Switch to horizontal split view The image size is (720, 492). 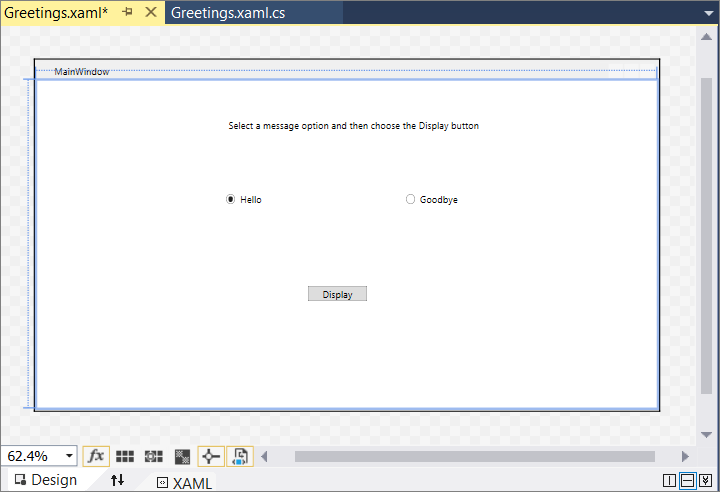click(687, 481)
